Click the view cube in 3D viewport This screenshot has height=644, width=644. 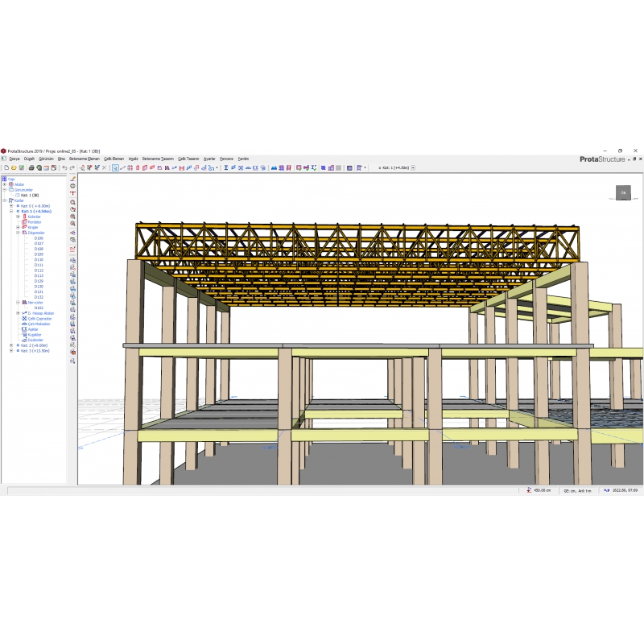tap(623, 192)
